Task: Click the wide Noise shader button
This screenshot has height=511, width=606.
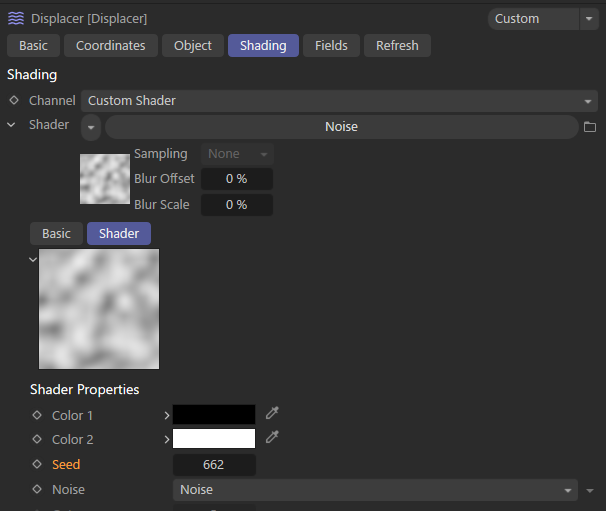Action: [x=342, y=127]
